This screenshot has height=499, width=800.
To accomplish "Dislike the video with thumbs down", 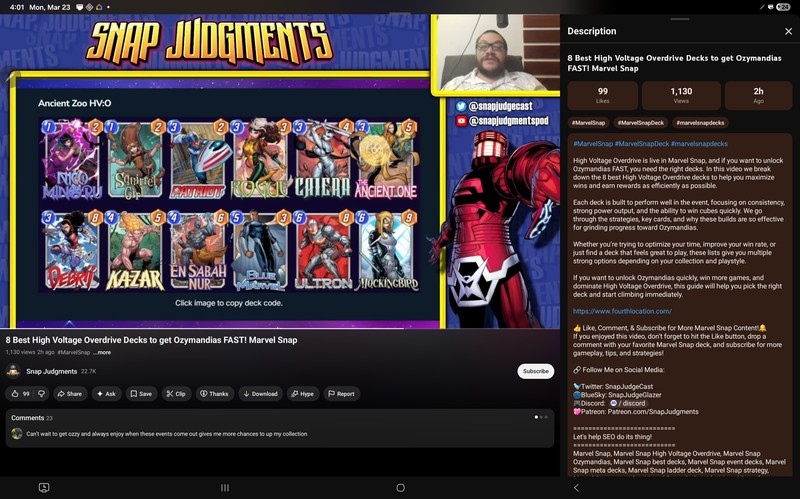I will [42, 393].
